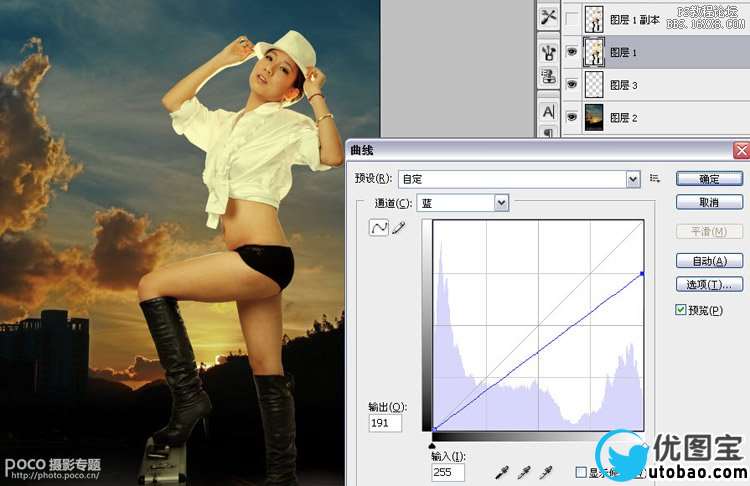Click the bottom-left curve anchor point

(434, 430)
